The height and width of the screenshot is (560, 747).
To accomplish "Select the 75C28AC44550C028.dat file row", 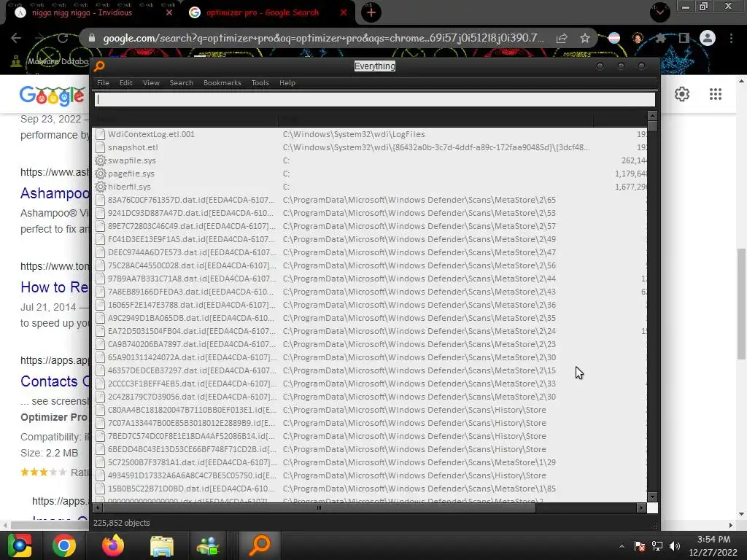I will pos(370,265).
